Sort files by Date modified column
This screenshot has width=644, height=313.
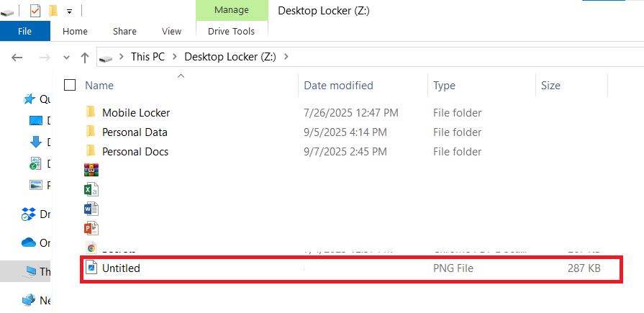click(x=338, y=86)
